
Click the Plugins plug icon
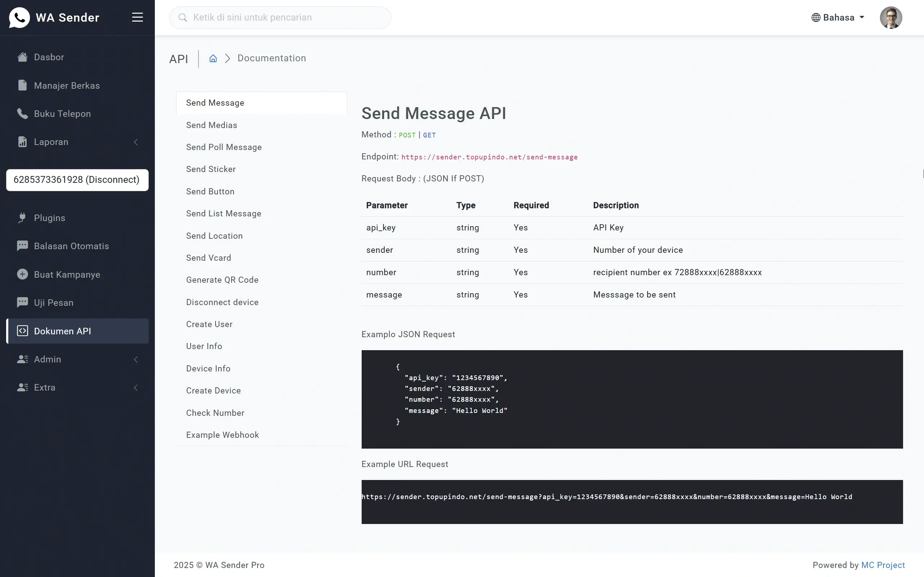point(22,217)
